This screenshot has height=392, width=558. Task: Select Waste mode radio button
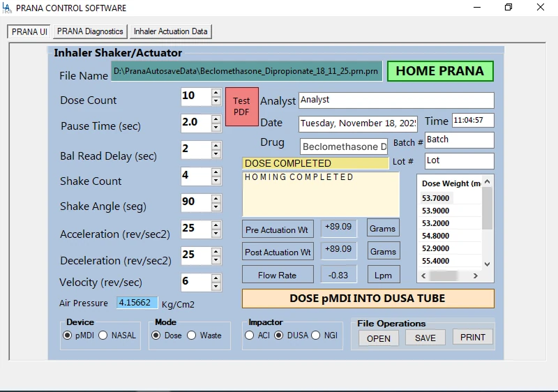point(191,336)
